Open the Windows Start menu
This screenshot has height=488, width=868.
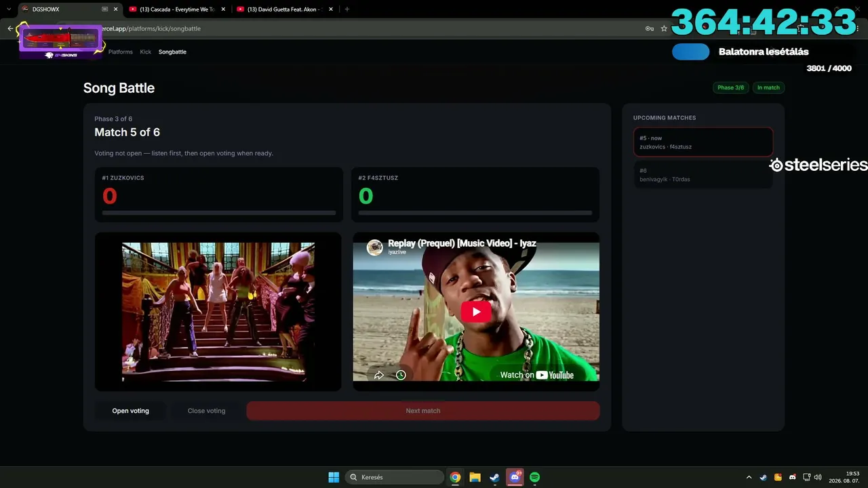[x=334, y=477]
